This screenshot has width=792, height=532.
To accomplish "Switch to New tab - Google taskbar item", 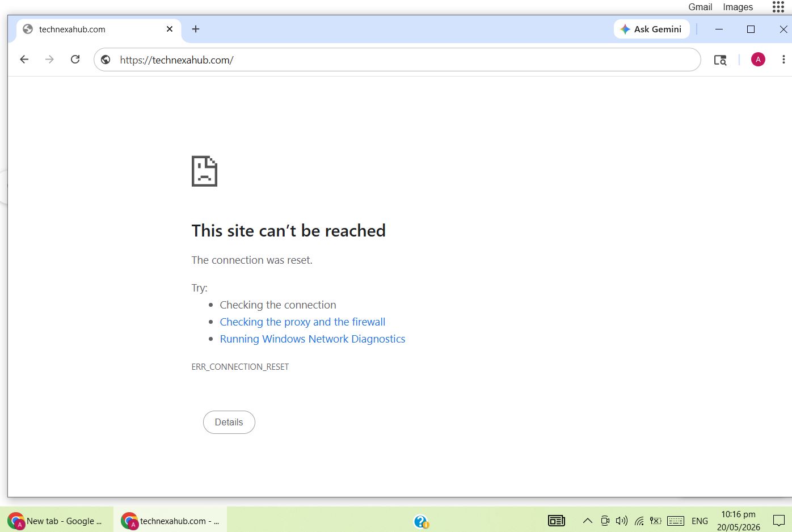I will [x=56, y=520].
